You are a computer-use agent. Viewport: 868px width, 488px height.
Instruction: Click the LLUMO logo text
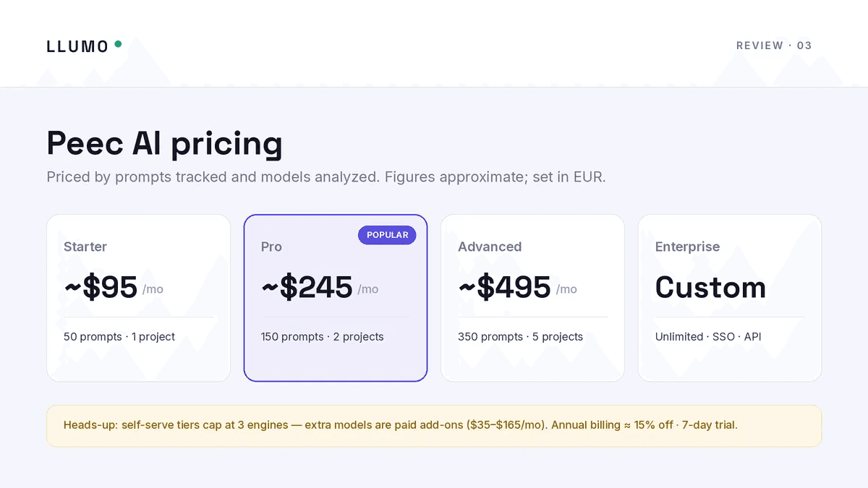click(x=77, y=46)
